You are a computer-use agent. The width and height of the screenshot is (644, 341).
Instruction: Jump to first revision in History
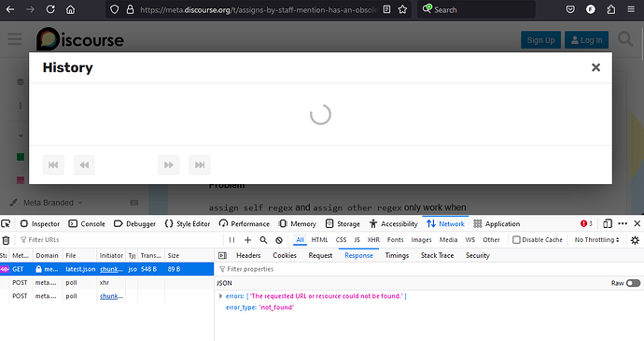[x=53, y=165]
